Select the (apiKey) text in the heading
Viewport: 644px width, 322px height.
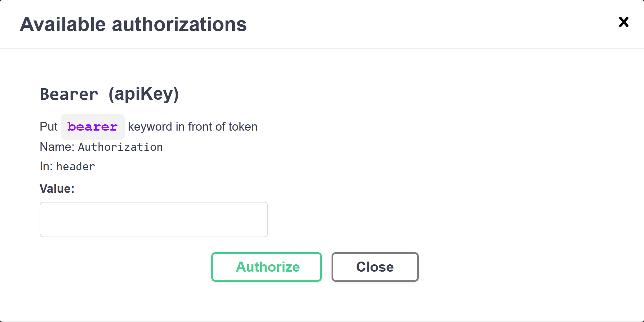click(x=144, y=94)
